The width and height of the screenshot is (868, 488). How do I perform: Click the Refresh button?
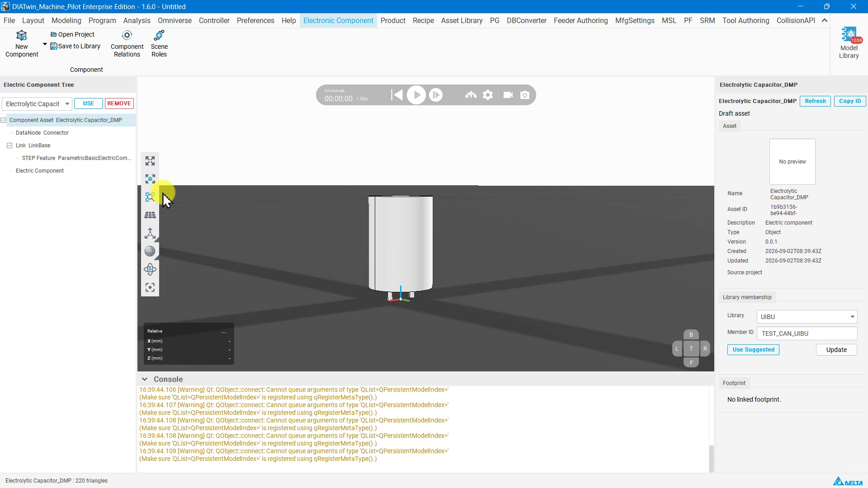tap(815, 101)
